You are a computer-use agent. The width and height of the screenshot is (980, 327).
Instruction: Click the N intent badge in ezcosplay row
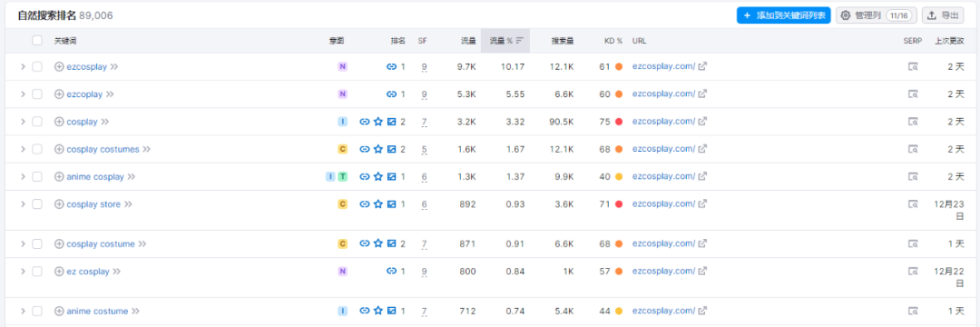click(x=342, y=66)
